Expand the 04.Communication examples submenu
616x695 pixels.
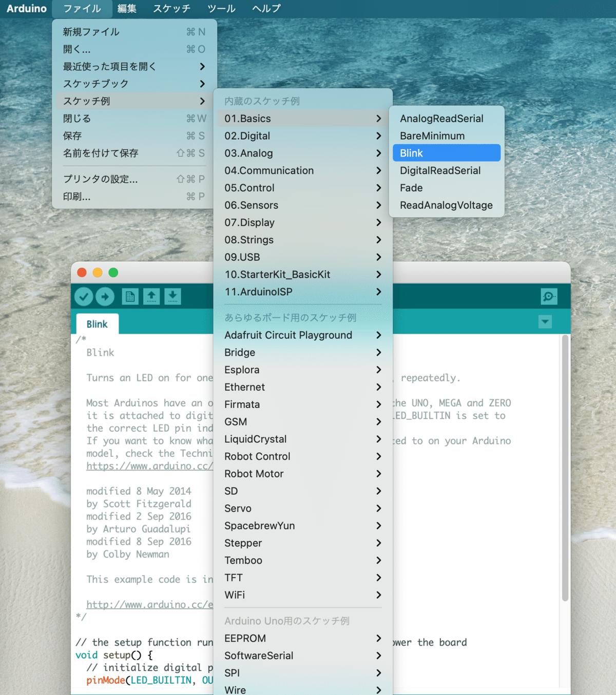(x=303, y=170)
